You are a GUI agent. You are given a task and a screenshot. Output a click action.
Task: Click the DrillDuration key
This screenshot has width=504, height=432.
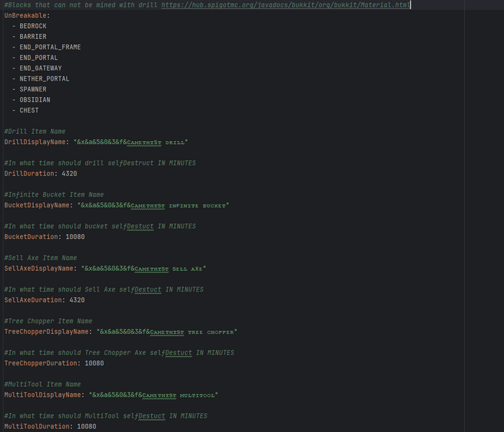click(29, 174)
